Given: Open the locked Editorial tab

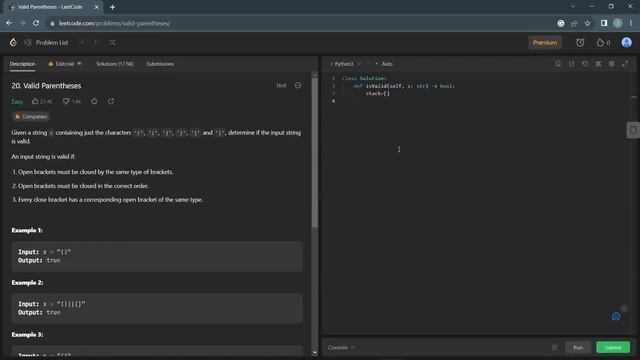Looking at the screenshot, I should tap(64, 64).
